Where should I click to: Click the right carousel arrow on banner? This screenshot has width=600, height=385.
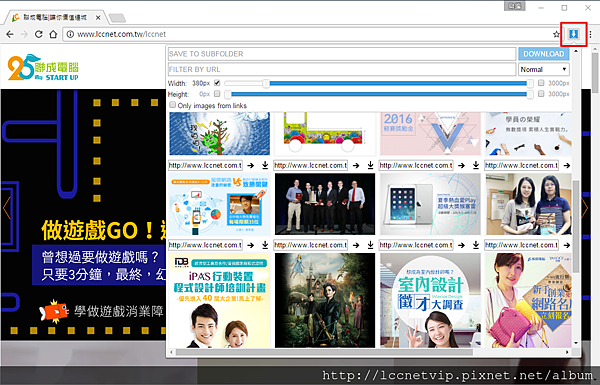[585, 209]
